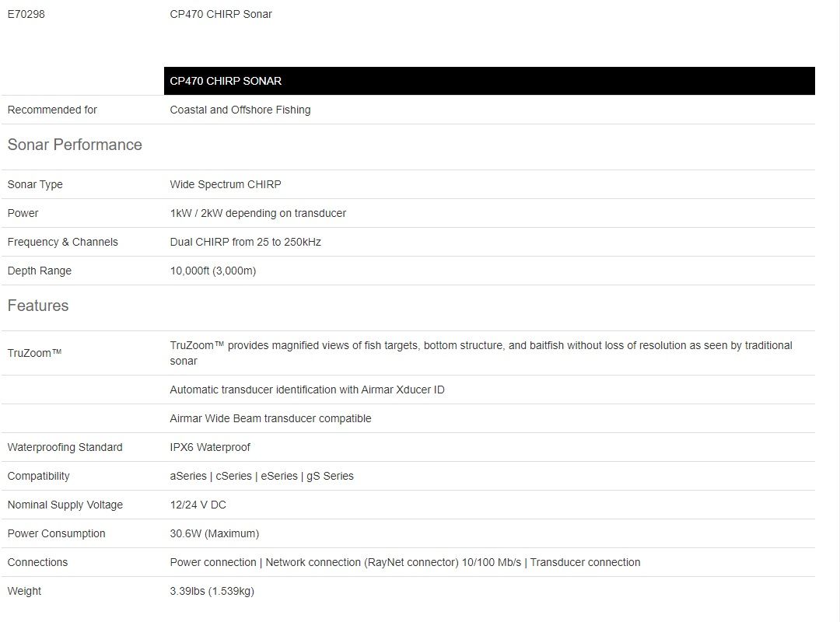The width and height of the screenshot is (840, 622).
Task: Click the Airmar Xducer ID feature line
Action: point(307,390)
